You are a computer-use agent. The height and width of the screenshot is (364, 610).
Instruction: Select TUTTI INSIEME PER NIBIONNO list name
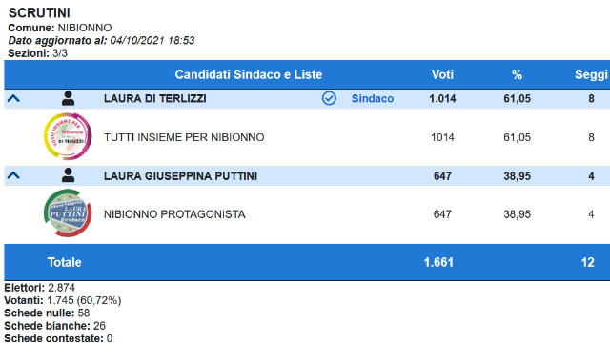point(184,137)
